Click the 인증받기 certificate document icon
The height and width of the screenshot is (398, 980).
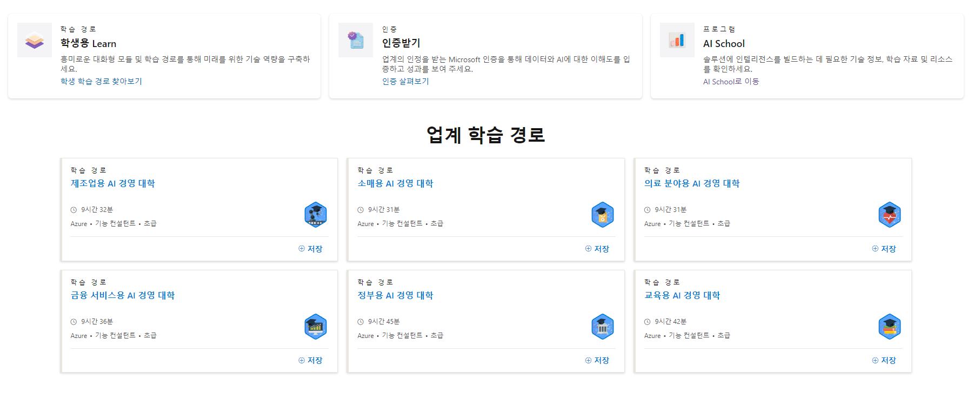(x=356, y=40)
